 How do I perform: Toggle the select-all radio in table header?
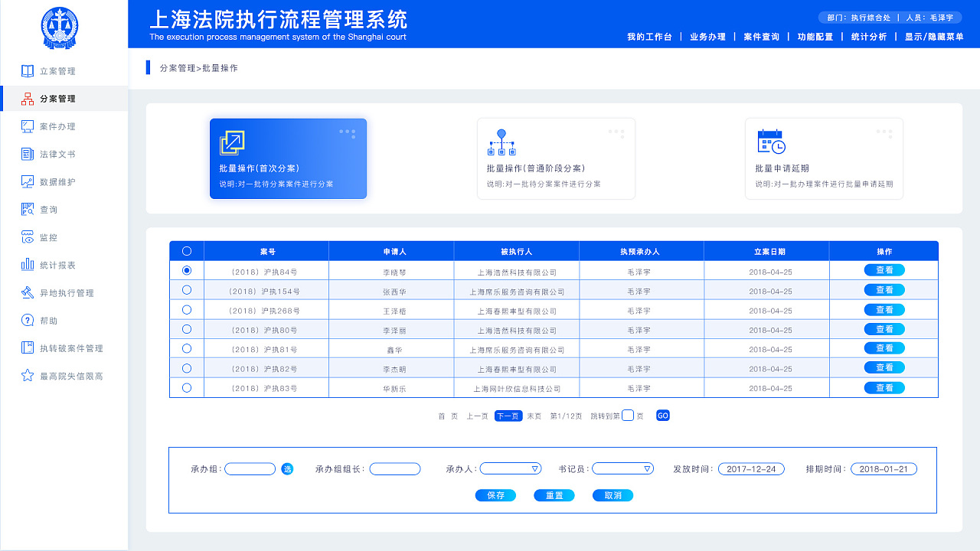[x=186, y=250]
